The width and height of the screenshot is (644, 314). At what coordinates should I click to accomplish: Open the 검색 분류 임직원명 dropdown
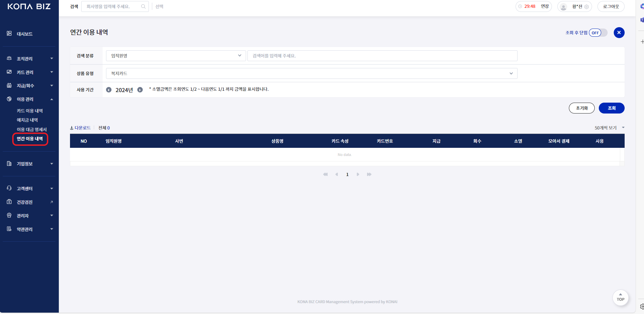point(176,56)
